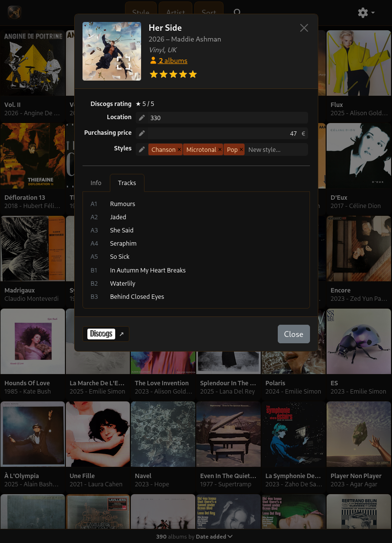This screenshot has width=392, height=543.
Task: Set rating to one star
Action: 154,74
